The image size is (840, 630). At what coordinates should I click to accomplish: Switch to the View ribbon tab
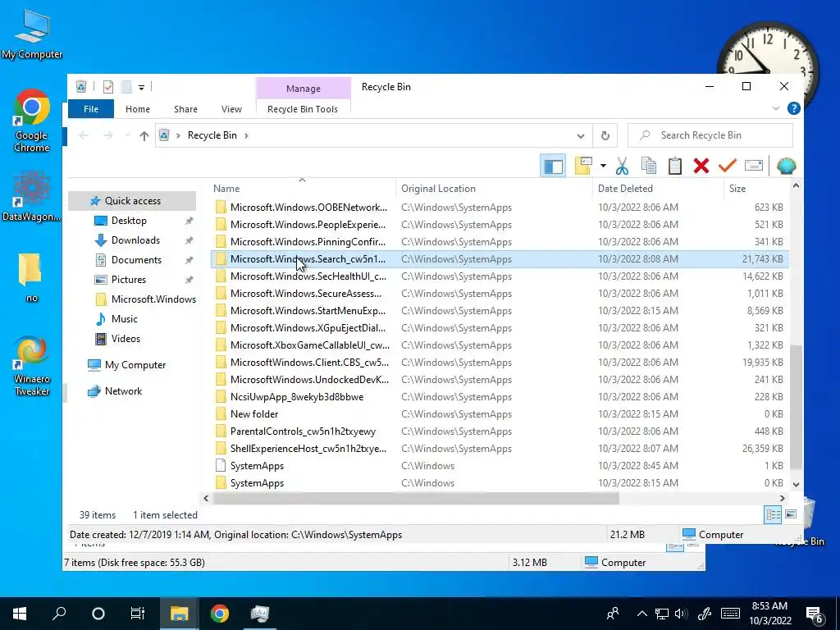click(231, 109)
